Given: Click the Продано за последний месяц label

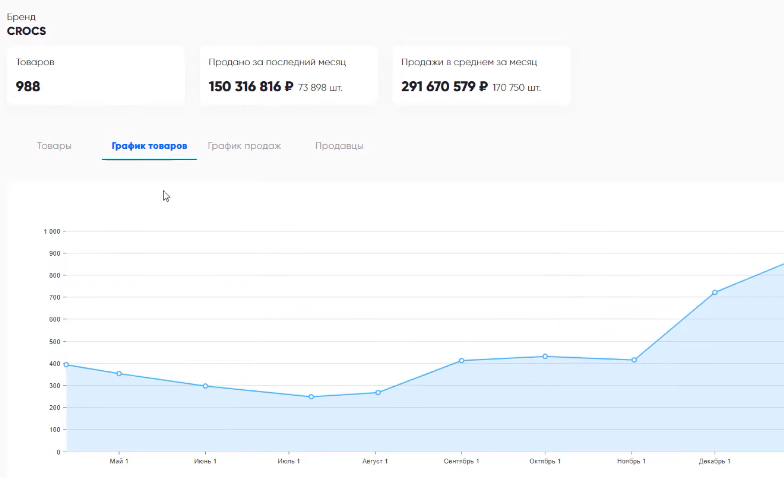Looking at the screenshot, I should [277, 62].
